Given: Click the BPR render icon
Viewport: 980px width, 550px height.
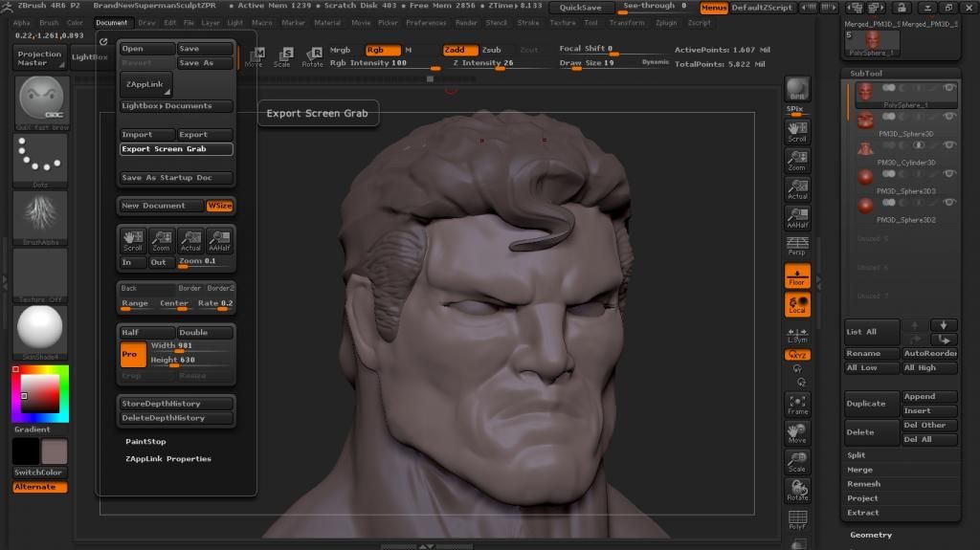Looking at the screenshot, I should click(797, 89).
